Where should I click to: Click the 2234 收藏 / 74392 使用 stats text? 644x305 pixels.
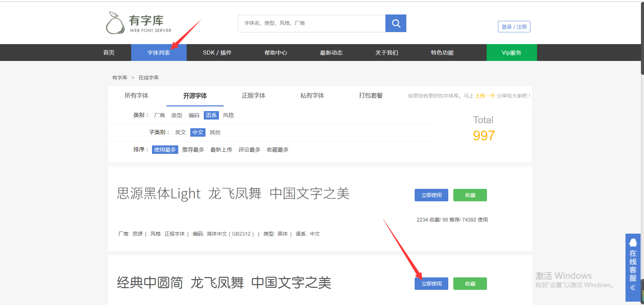[x=452, y=220]
